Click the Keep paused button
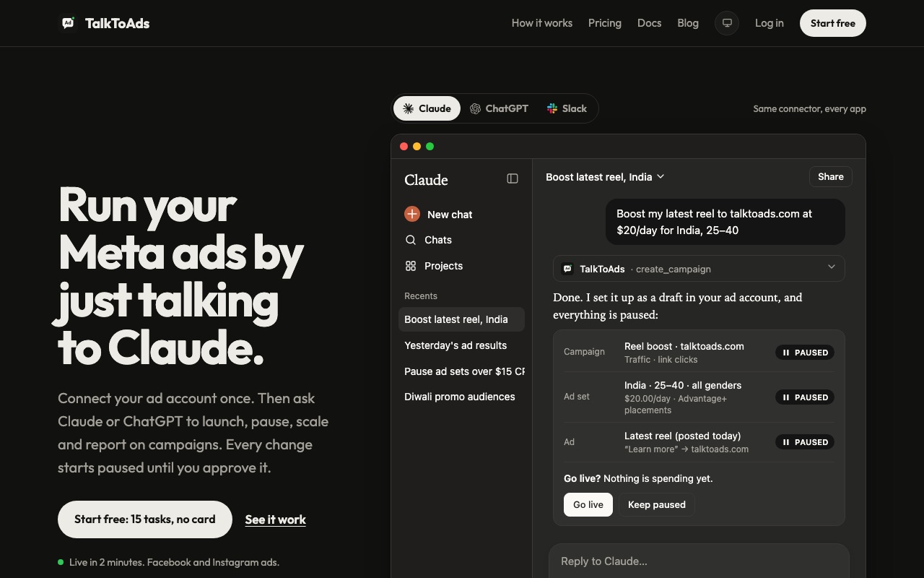 click(657, 504)
